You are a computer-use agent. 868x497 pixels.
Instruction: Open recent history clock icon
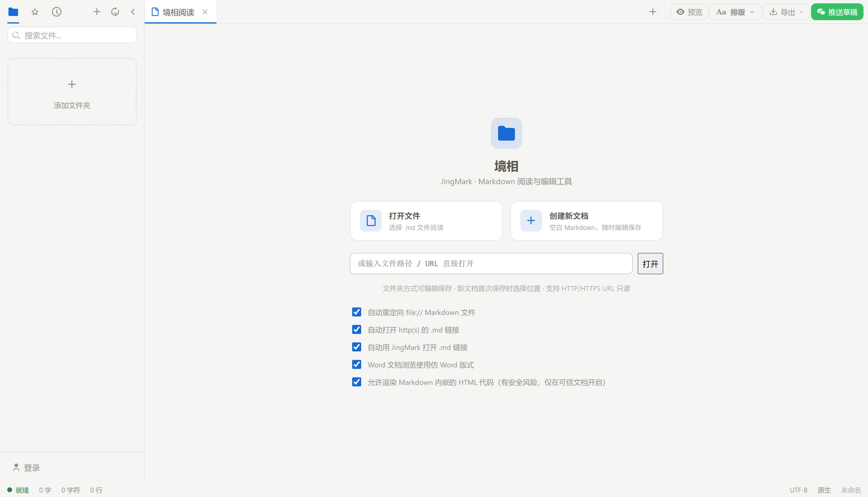point(57,12)
